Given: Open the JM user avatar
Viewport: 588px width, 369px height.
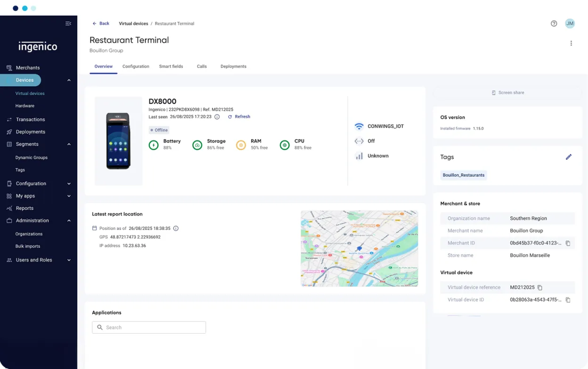Looking at the screenshot, I should tap(570, 24).
